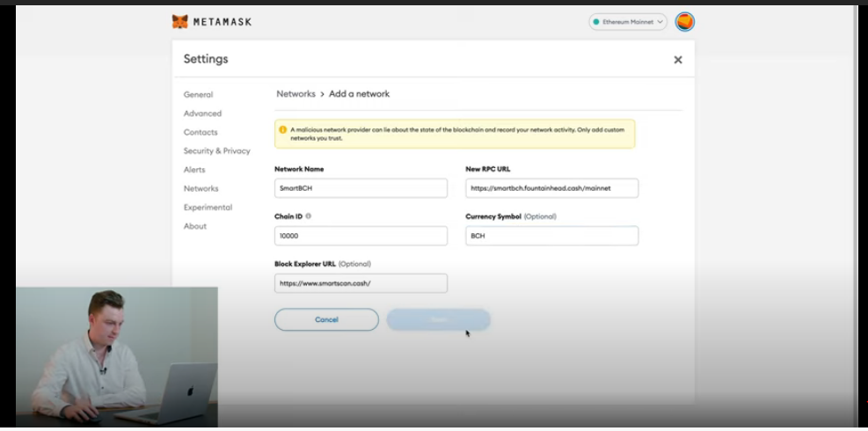Open Experimental settings section
Screen dimensions: 868x431
tap(208, 208)
